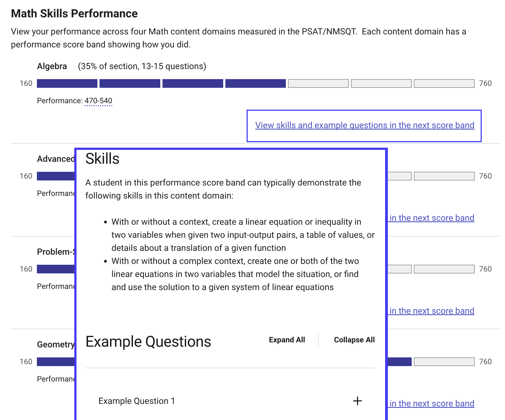
Task: Select last Problem-Solving score bar segment
Action: (x=444, y=269)
